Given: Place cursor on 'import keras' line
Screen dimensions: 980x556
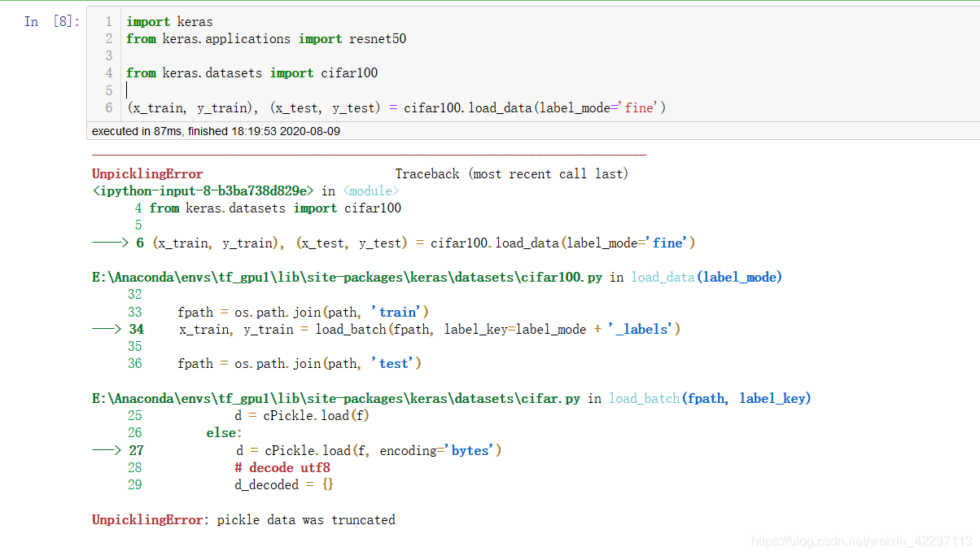Looking at the screenshot, I should click(169, 22).
